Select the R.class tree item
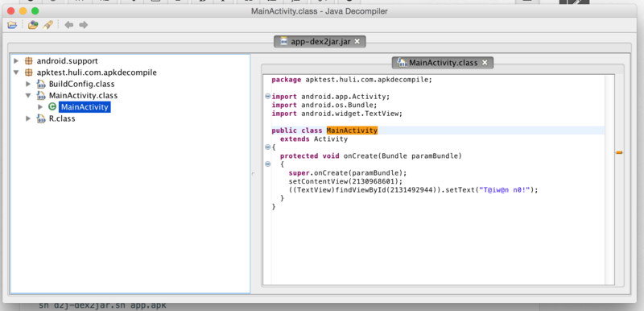The height and width of the screenshot is (311, 644). [x=62, y=118]
